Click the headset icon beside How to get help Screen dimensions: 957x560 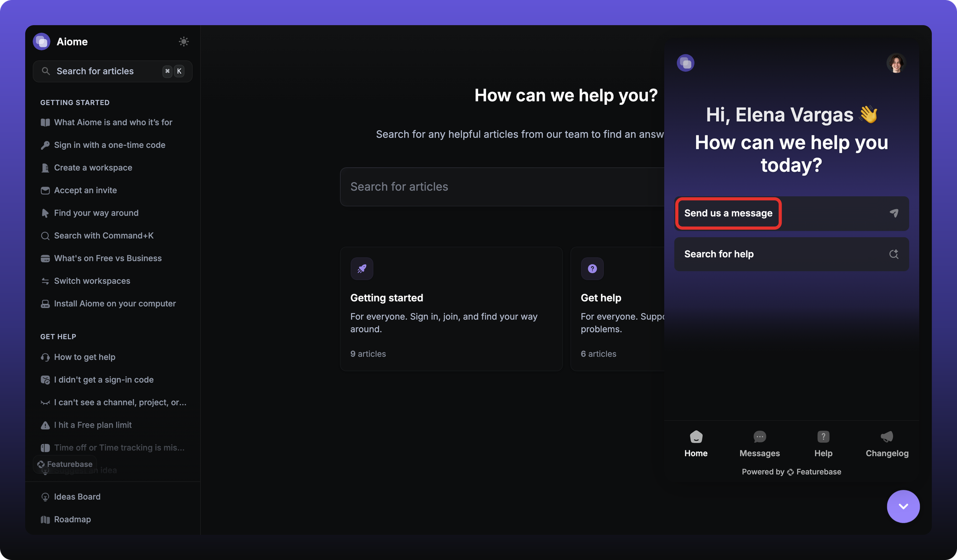coord(45,357)
